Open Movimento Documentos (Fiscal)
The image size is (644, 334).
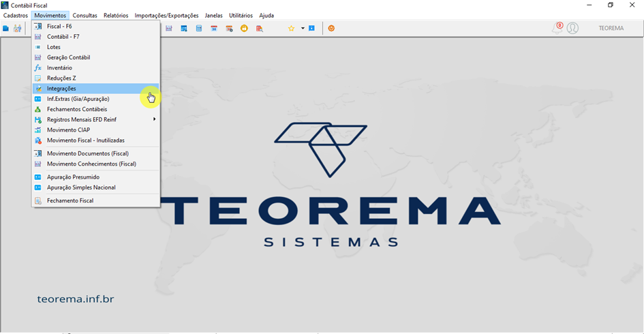95,153
